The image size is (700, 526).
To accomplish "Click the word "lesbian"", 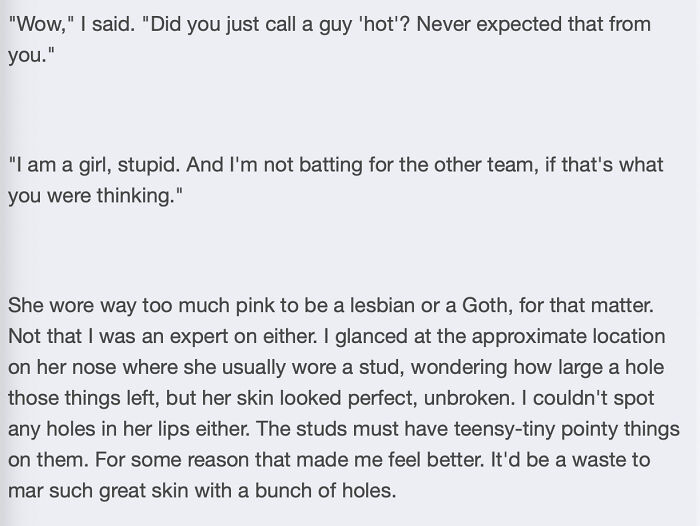I will point(383,305).
